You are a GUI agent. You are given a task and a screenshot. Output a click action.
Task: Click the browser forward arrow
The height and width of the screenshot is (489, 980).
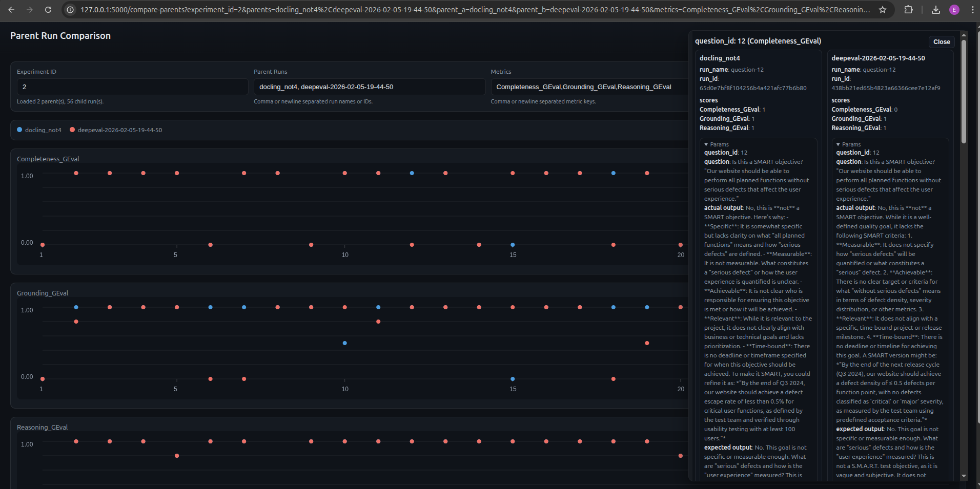coord(29,9)
